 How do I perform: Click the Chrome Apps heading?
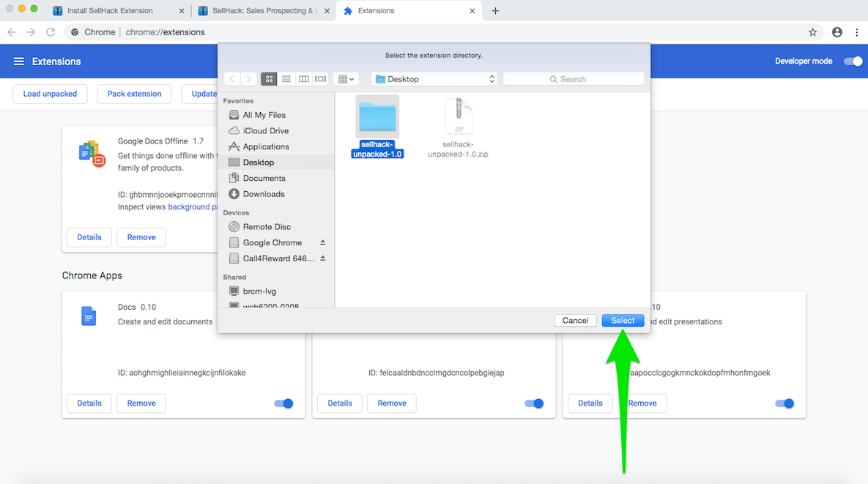click(92, 275)
